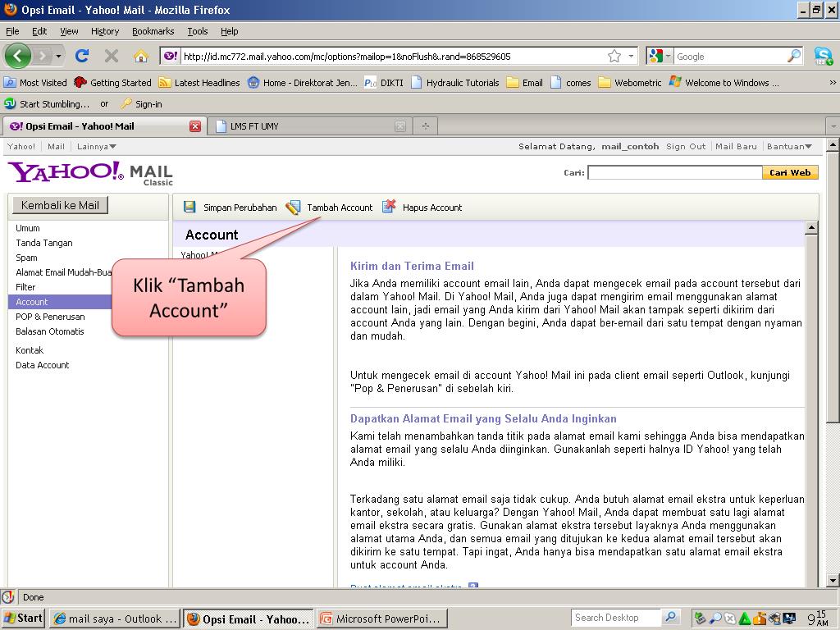Open the Bookmarks menu
The height and width of the screenshot is (630, 840).
153,31
